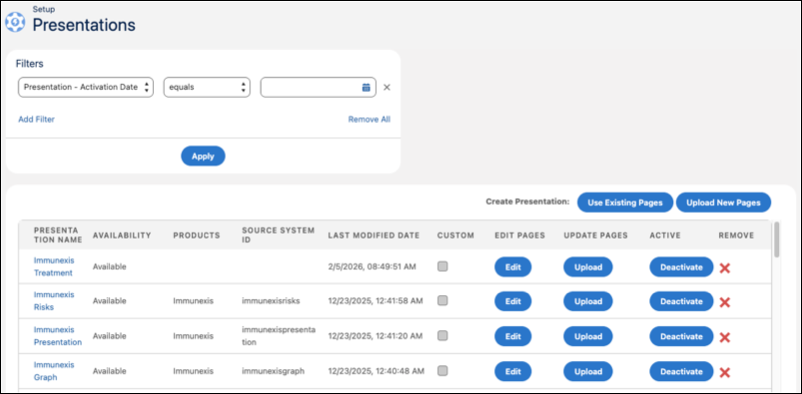Open the equals operator dropdown
This screenshot has width=802, height=394.
(207, 87)
